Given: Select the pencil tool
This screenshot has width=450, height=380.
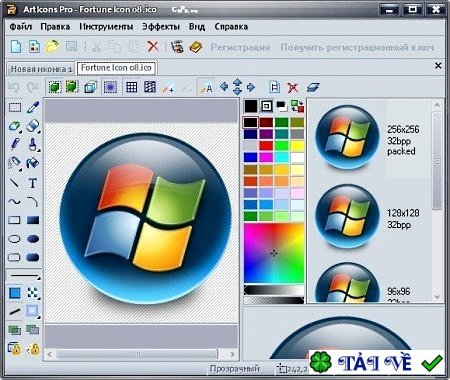Looking at the screenshot, I should [15, 144].
